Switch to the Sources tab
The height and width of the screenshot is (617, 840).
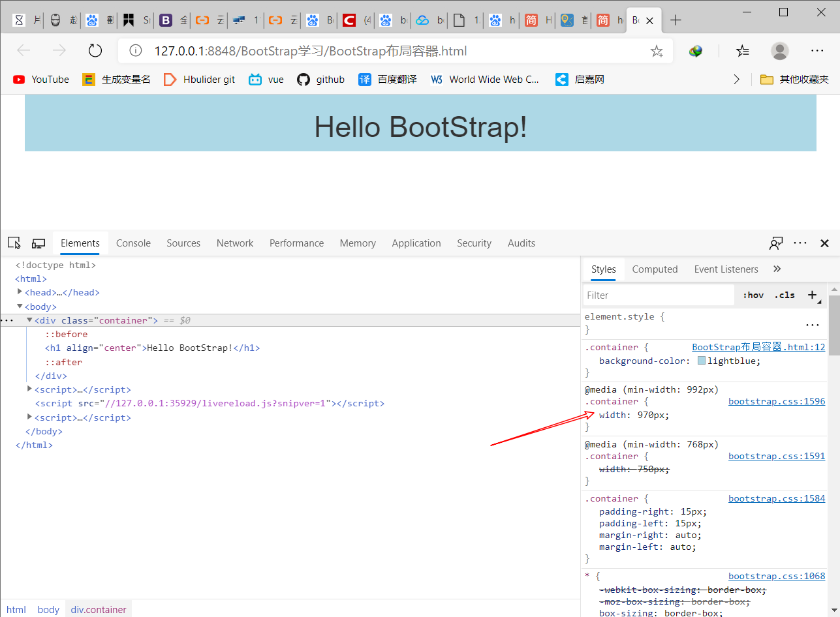coord(183,243)
